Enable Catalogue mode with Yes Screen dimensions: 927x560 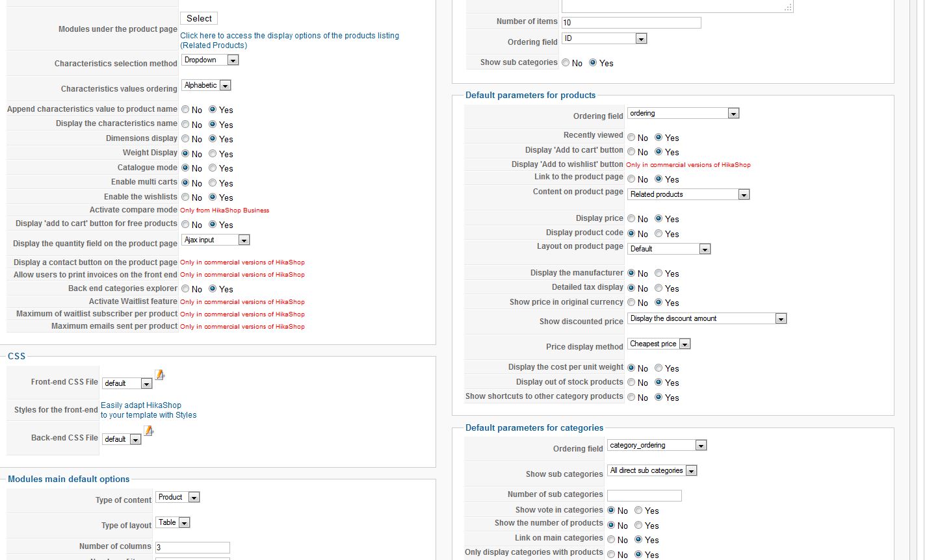click(x=213, y=168)
